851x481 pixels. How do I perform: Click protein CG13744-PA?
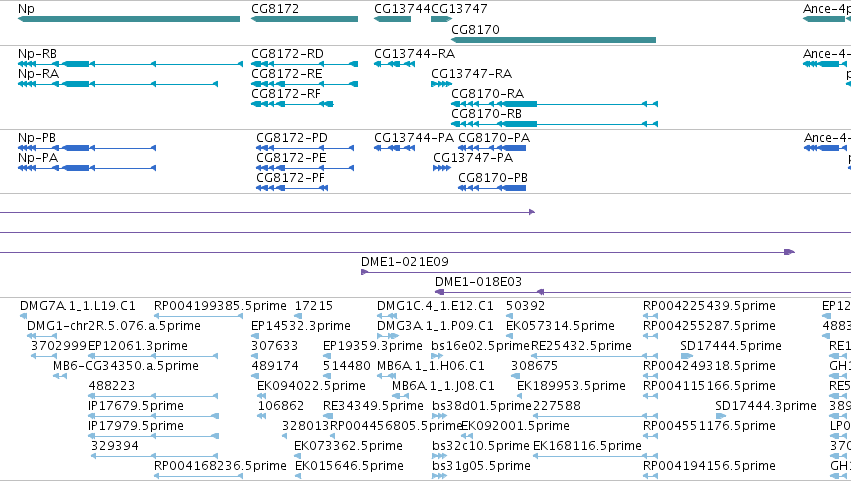(395, 148)
